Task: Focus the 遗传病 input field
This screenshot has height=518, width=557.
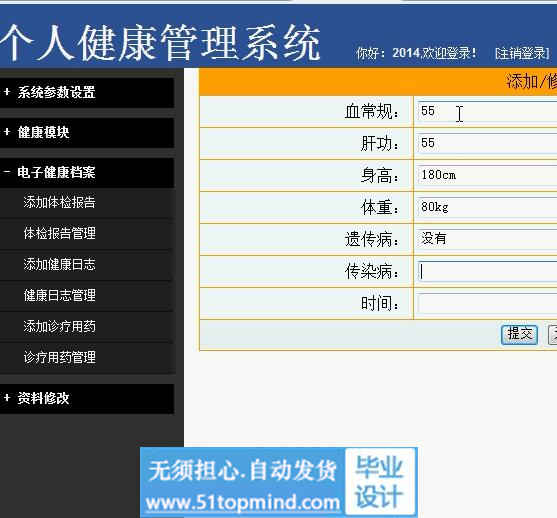Action: click(x=487, y=239)
